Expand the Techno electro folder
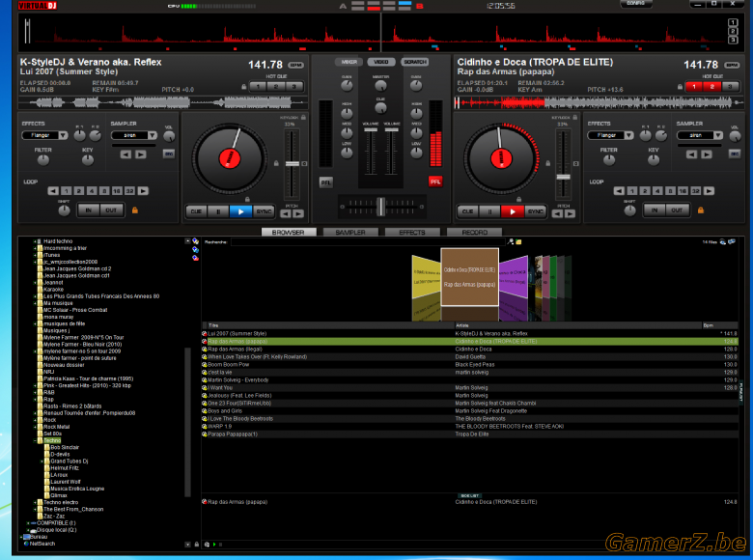 (35, 502)
